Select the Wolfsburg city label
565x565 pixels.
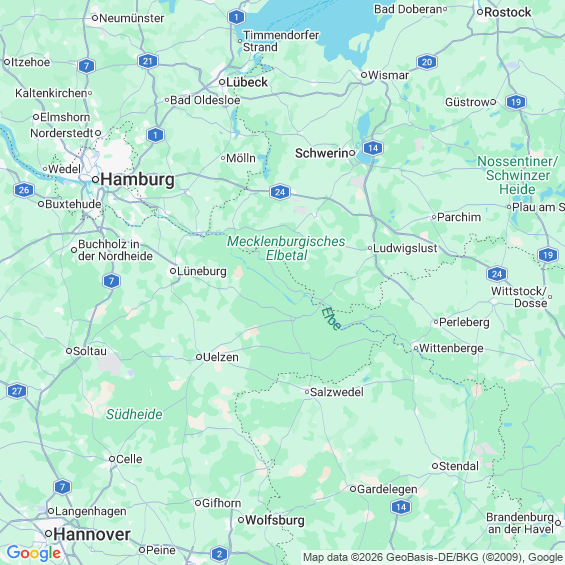275,520
